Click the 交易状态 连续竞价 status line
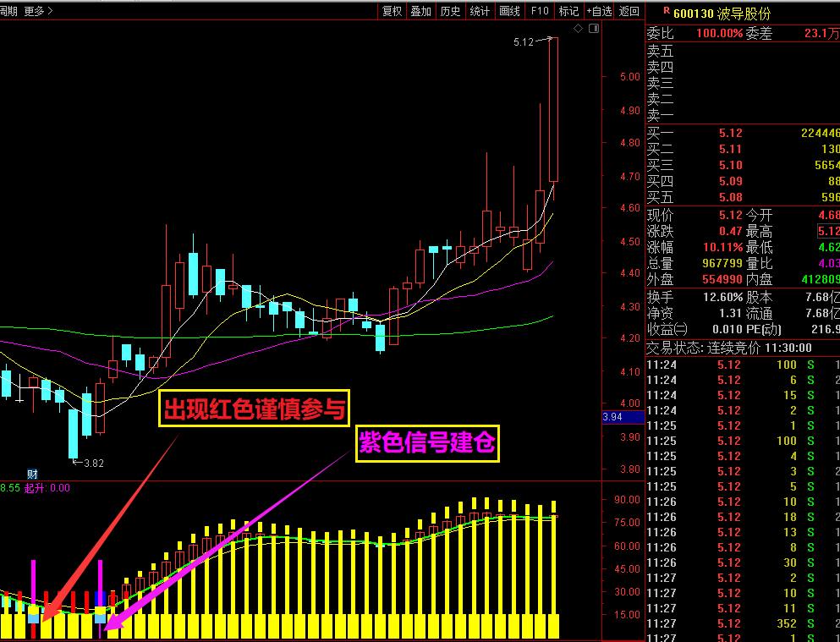 [729, 348]
